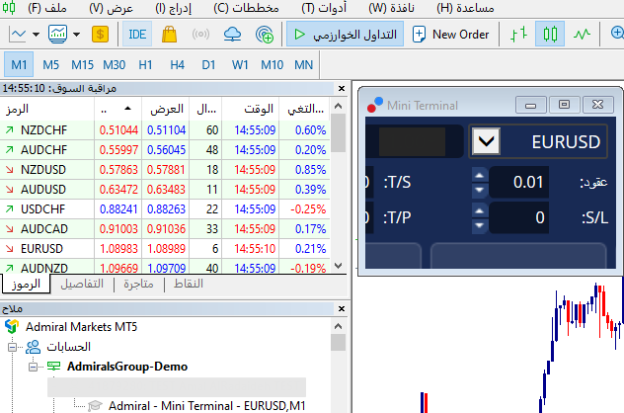Switch to bar chart view
The height and width of the screenshot is (413, 624).
519,35
